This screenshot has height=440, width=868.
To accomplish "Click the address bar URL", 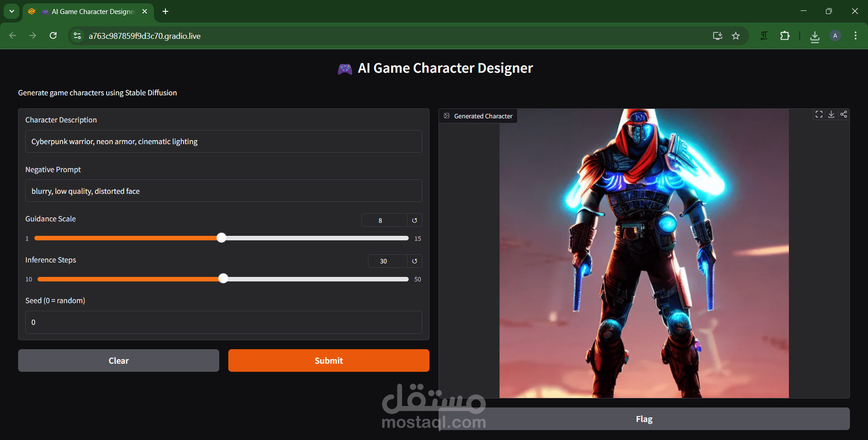I will point(145,36).
